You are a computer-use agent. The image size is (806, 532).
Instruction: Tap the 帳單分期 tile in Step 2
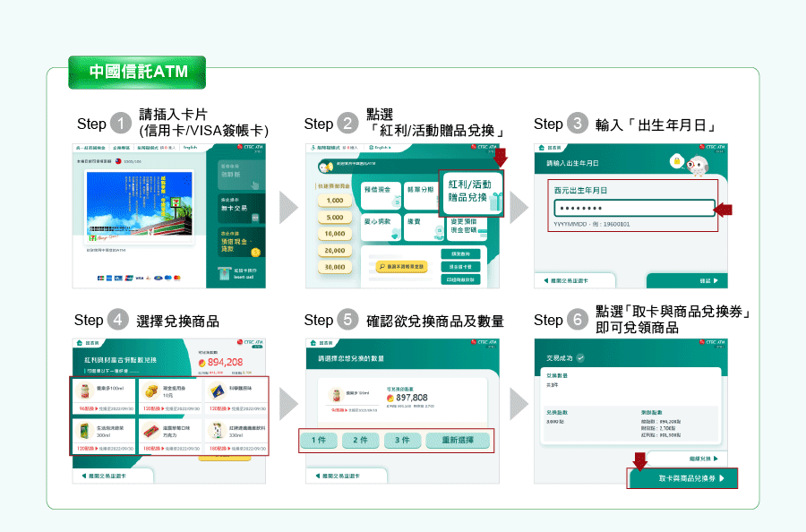pos(420,195)
